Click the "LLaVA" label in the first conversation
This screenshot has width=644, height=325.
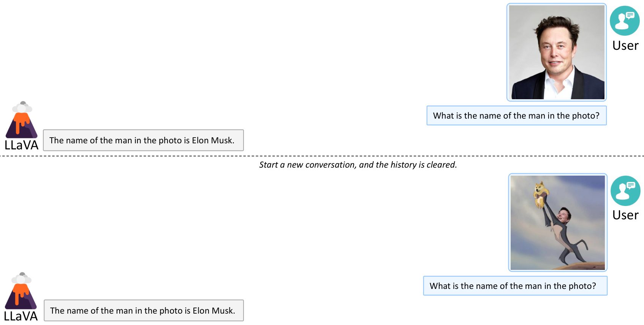pyautogui.click(x=21, y=145)
